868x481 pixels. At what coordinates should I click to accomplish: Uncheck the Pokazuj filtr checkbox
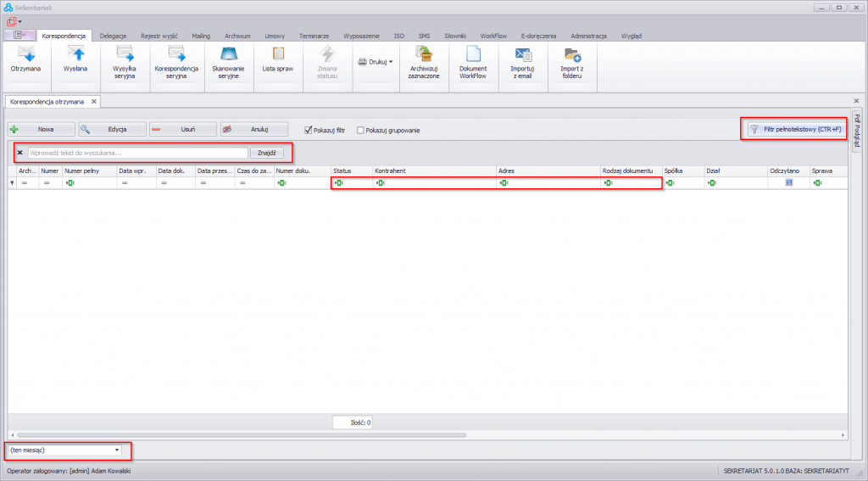pos(309,130)
